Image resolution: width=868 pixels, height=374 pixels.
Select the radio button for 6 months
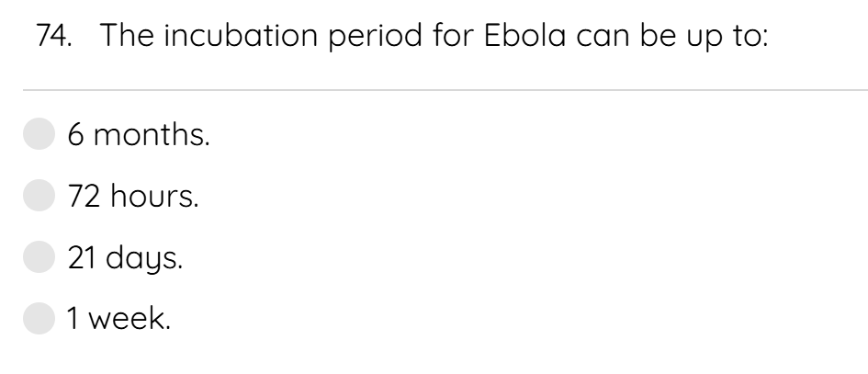coord(39,133)
